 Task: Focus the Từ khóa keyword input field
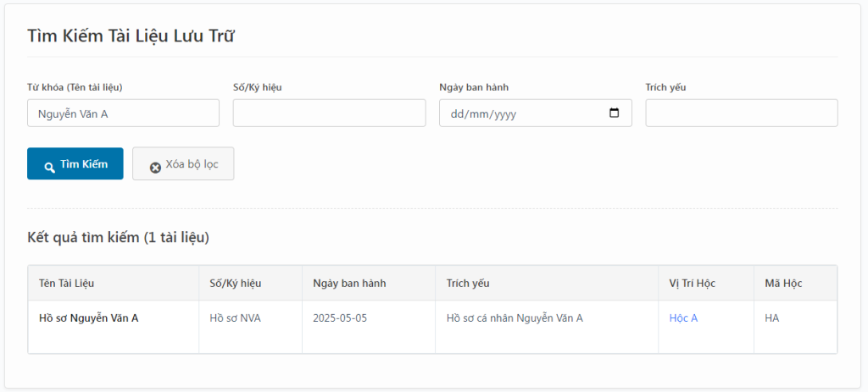pos(124,113)
